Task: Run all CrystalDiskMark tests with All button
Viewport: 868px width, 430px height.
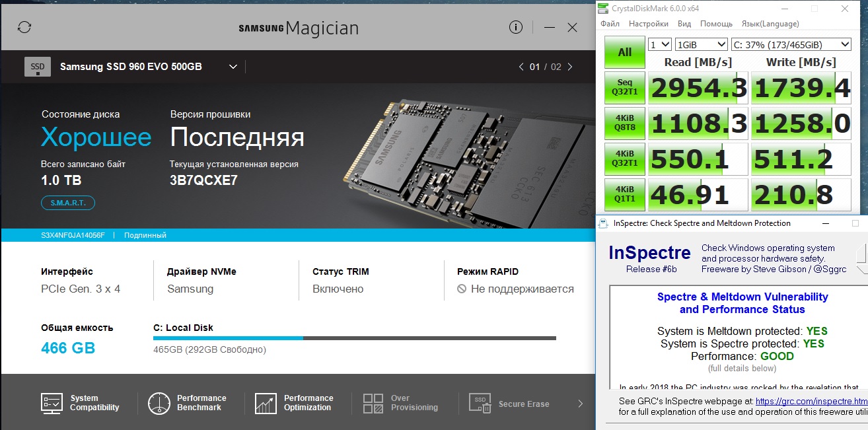Action: coord(624,52)
